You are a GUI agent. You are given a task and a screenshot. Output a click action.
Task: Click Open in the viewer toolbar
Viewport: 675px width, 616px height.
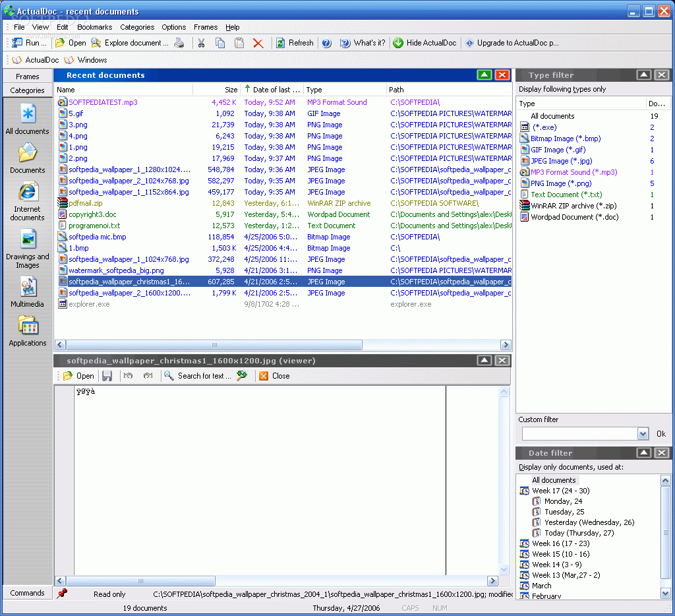[79, 376]
